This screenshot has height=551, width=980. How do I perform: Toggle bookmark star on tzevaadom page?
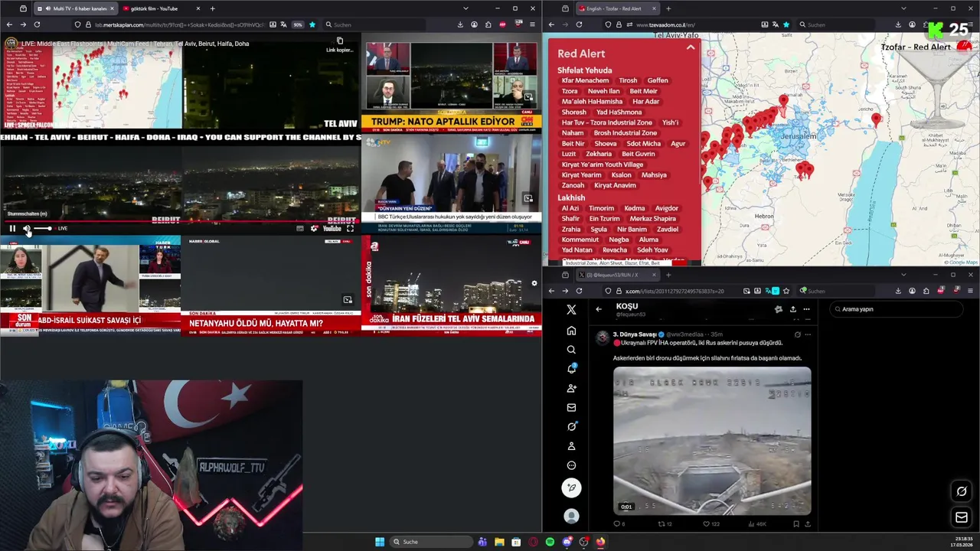[786, 24]
